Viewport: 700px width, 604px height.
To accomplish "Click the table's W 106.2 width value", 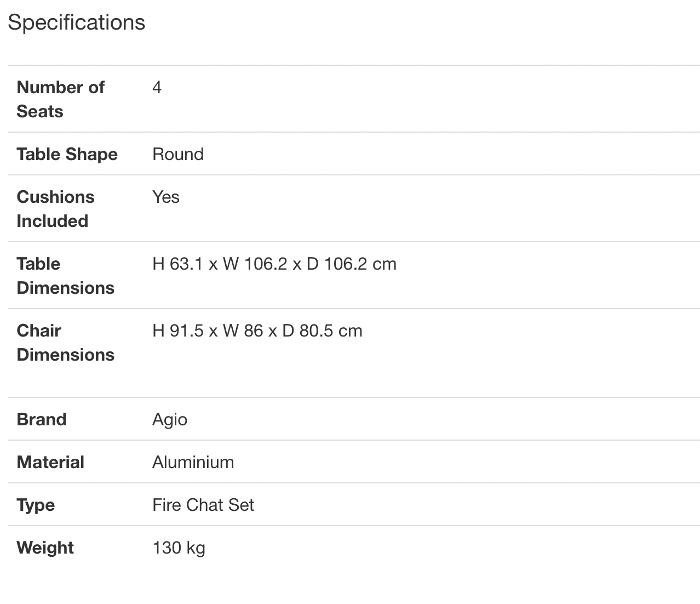I will (255, 264).
